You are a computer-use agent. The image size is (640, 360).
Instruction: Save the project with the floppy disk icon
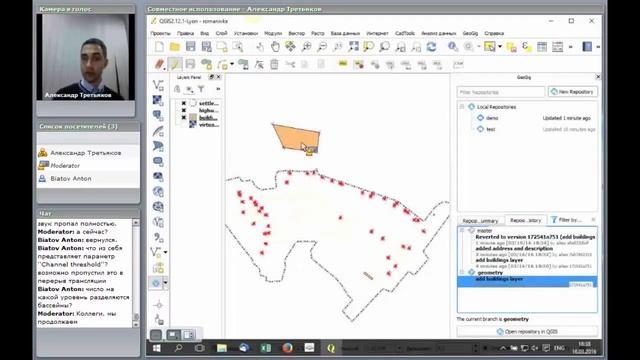click(190, 47)
